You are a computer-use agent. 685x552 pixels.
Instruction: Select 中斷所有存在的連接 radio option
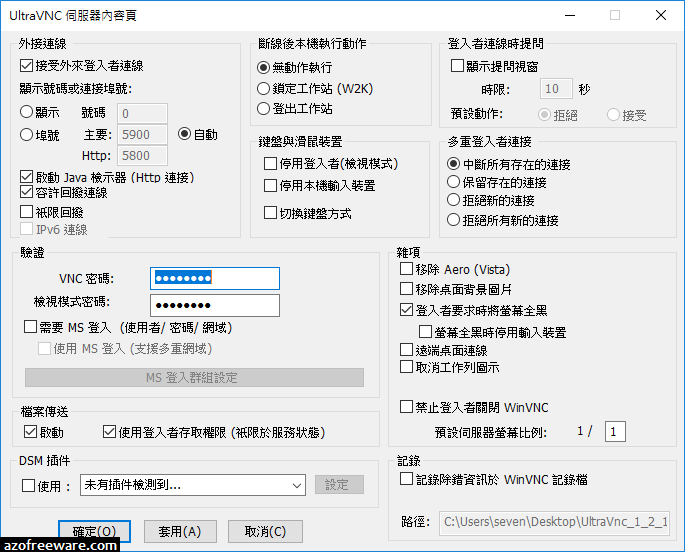[x=453, y=164]
